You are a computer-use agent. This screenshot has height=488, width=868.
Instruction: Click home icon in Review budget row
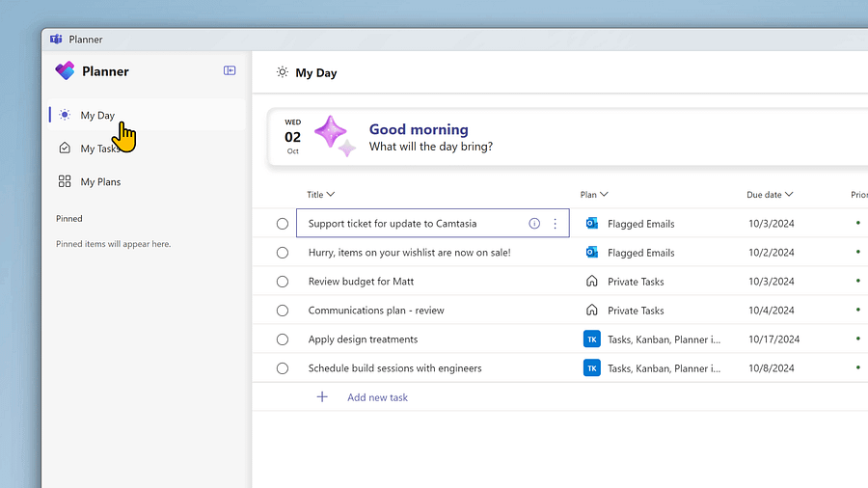pyautogui.click(x=592, y=281)
